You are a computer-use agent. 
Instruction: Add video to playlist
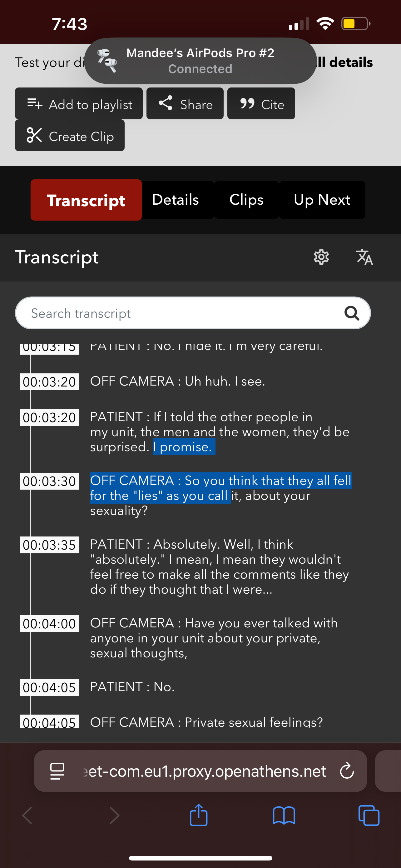click(x=79, y=103)
